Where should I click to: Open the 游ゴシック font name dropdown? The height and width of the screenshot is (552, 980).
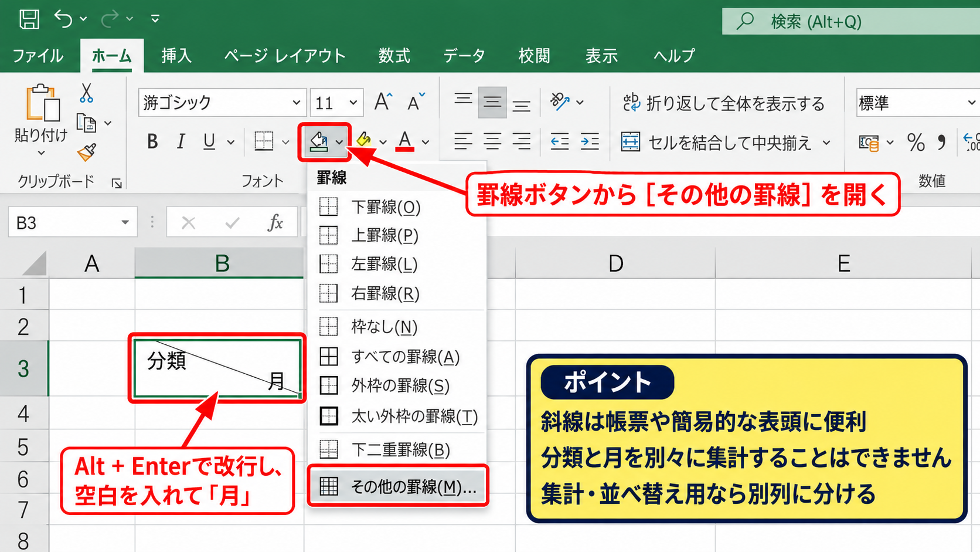click(x=297, y=103)
